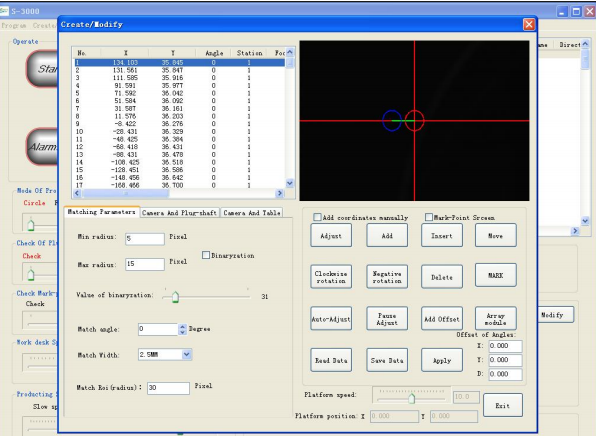
Task: Click the Insert button
Action: [442, 235]
